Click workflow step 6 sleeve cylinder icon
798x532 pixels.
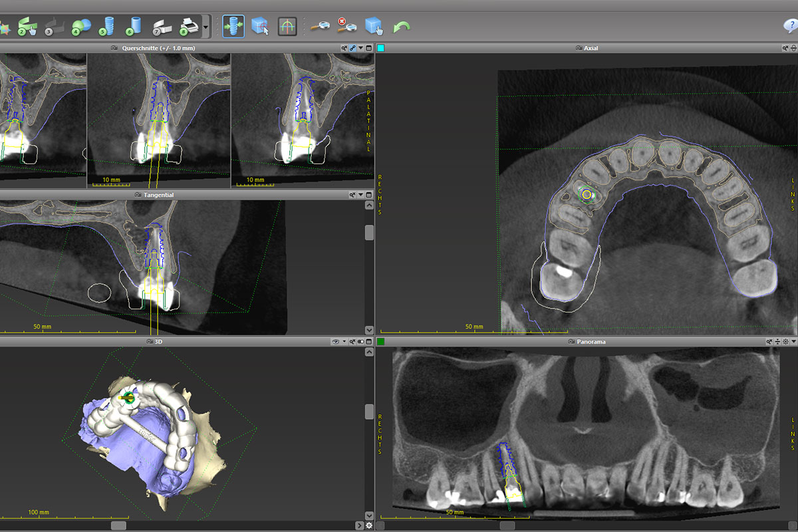point(134,27)
